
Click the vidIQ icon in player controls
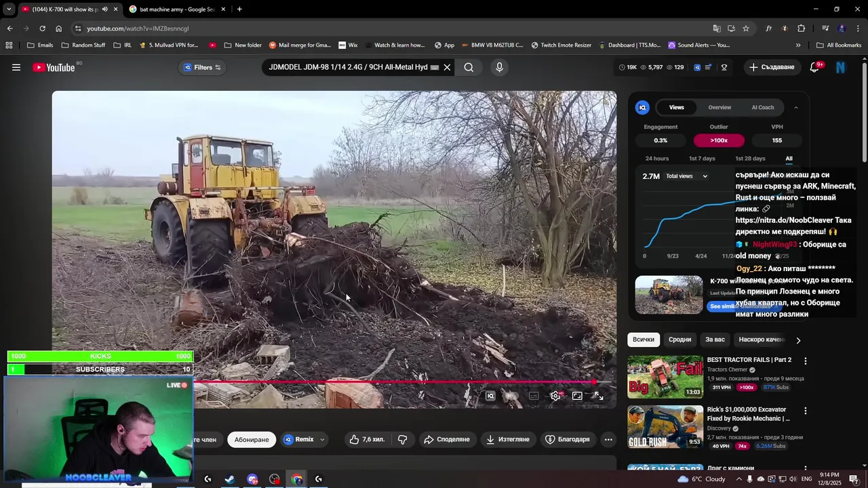point(491,396)
